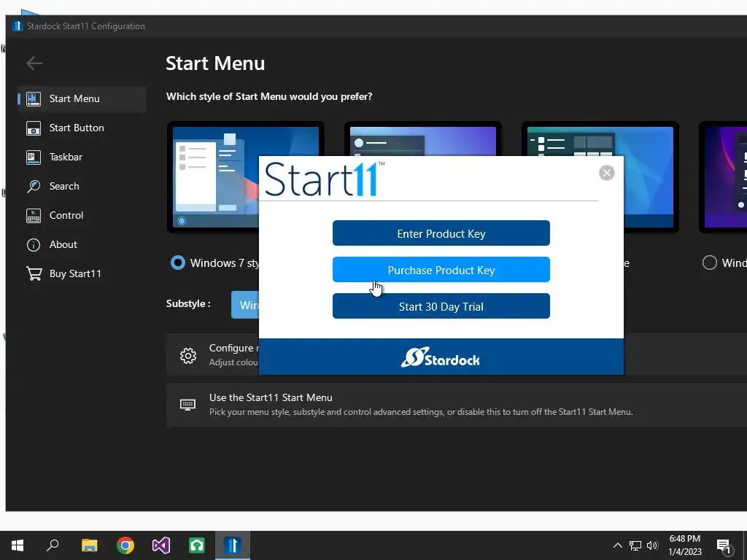Open the Windows Start button
This screenshot has height=560, width=747.
pyautogui.click(x=18, y=545)
